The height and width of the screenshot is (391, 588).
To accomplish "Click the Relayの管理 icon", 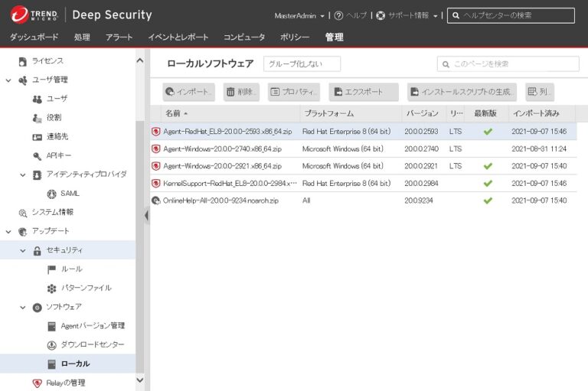I will coord(37,383).
